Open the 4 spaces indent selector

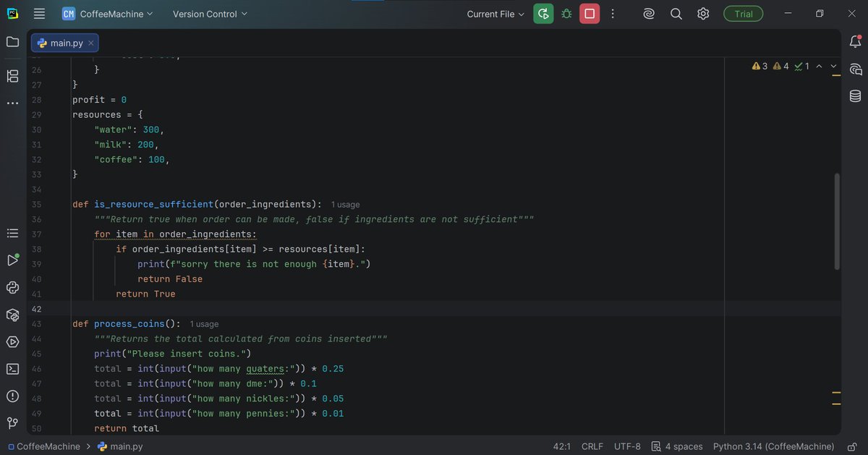click(x=676, y=446)
